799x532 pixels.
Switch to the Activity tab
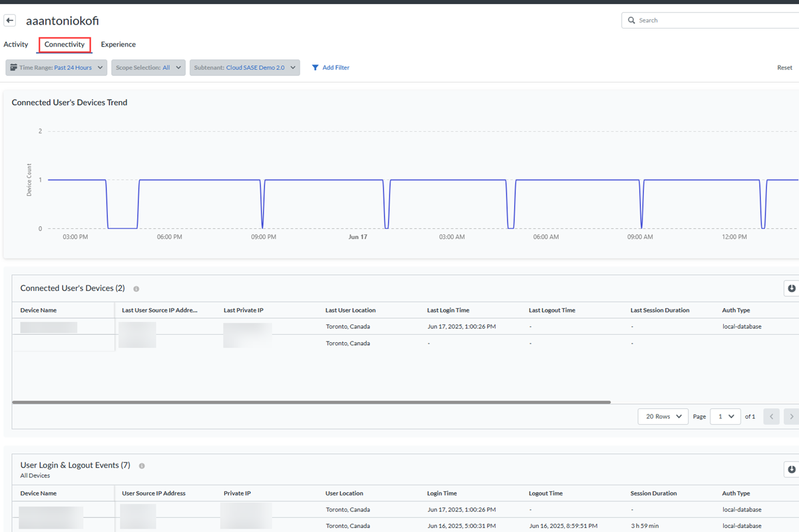[x=16, y=45]
